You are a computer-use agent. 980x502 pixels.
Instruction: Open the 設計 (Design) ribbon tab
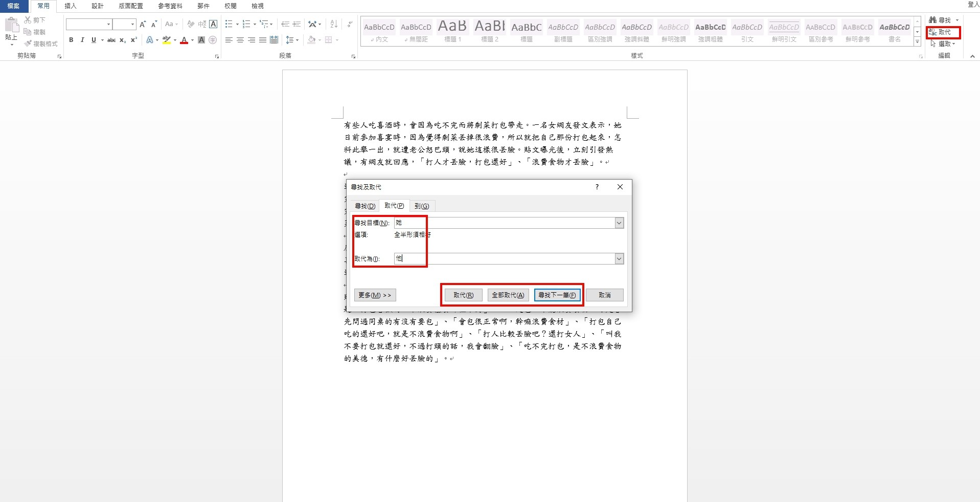(98, 6)
